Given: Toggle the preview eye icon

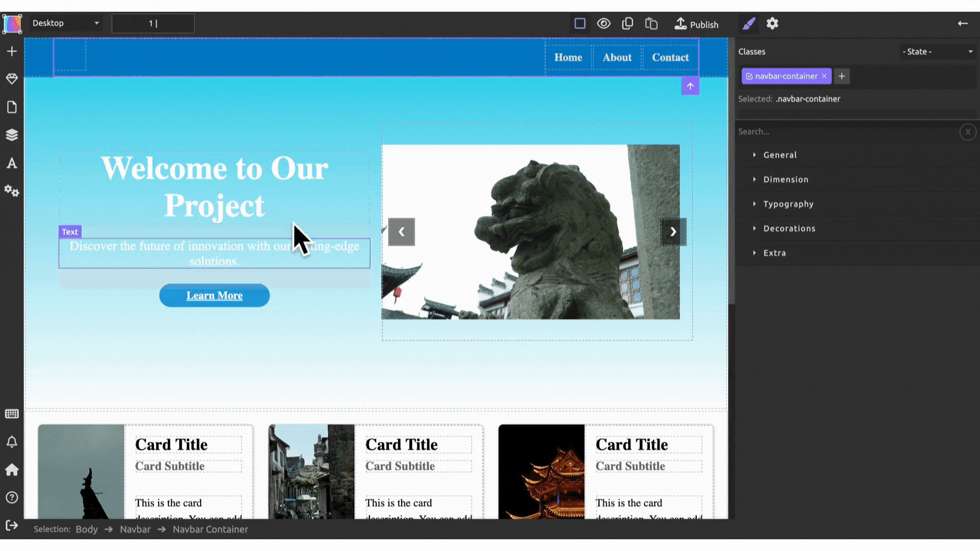Looking at the screenshot, I should pyautogui.click(x=604, y=23).
